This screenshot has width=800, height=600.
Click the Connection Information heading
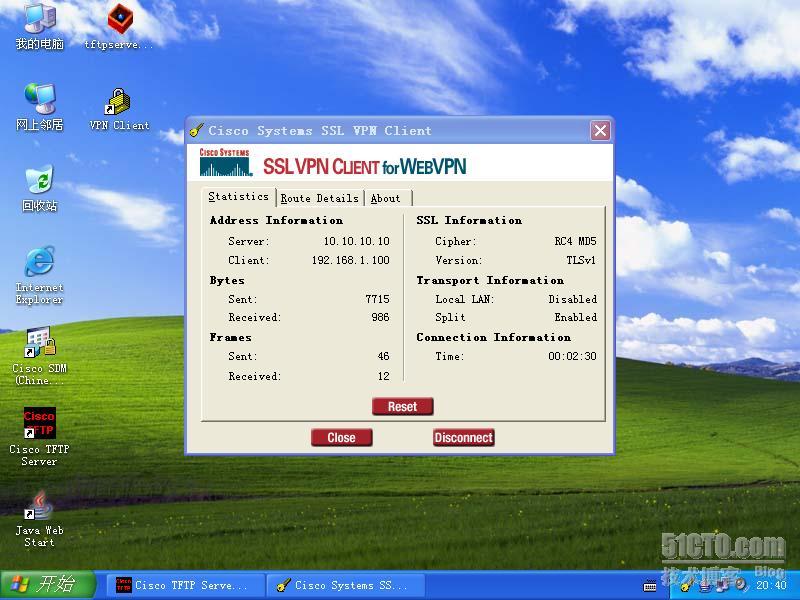click(493, 337)
